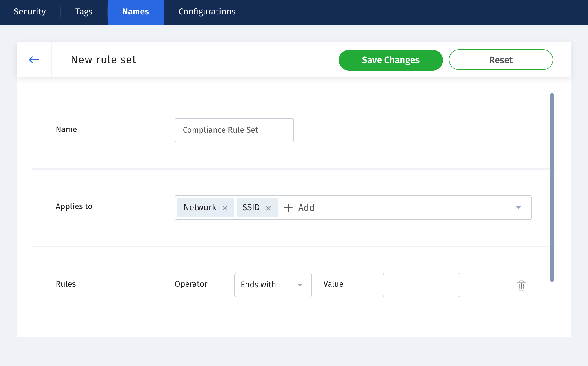588x366 pixels.
Task: Click the SSID tag chip
Action: pyautogui.click(x=251, y=207)
